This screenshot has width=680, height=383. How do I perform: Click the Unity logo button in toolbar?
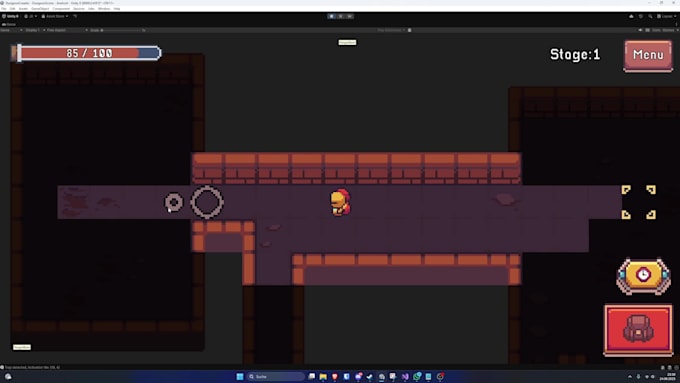tap(11, 16)
